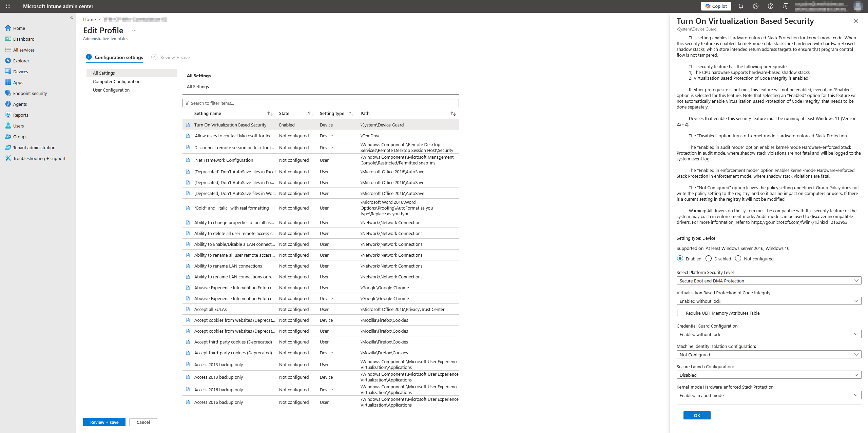Go to Home in sidebar
The width and height of the screenshot is (868, 433).
tap(19, 28)
